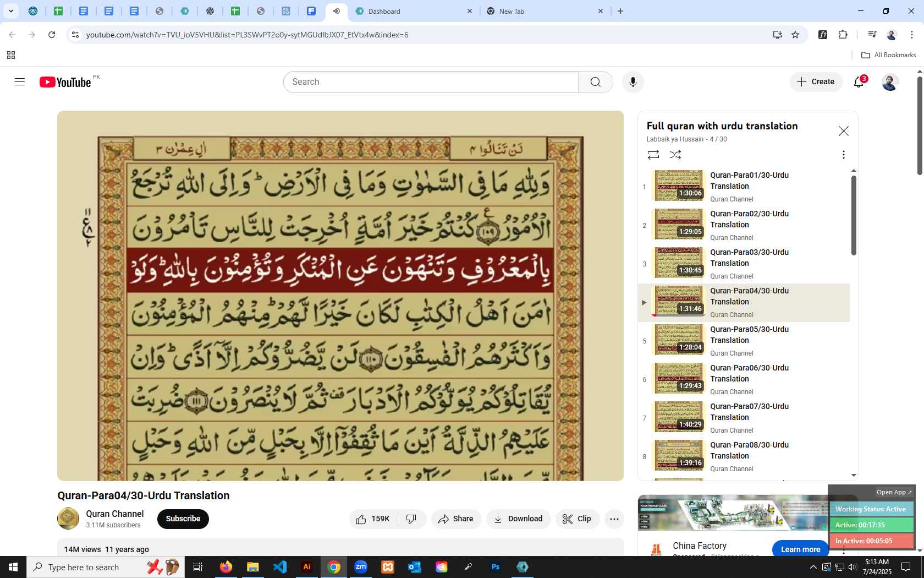Start voice search with microphone icon
This screenshot has width=924, height=578.
633,82
